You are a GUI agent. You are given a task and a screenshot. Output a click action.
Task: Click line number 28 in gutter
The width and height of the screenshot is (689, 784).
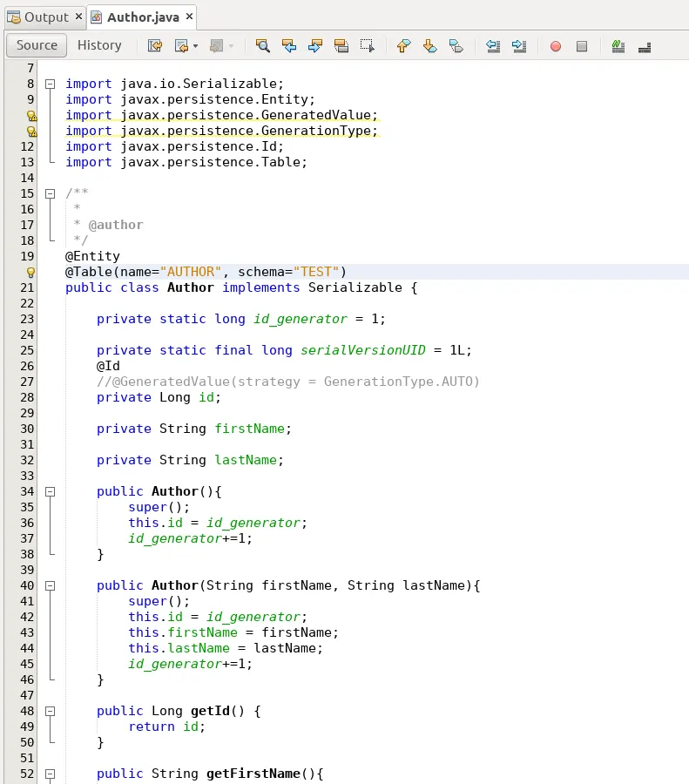pos(27,397)
